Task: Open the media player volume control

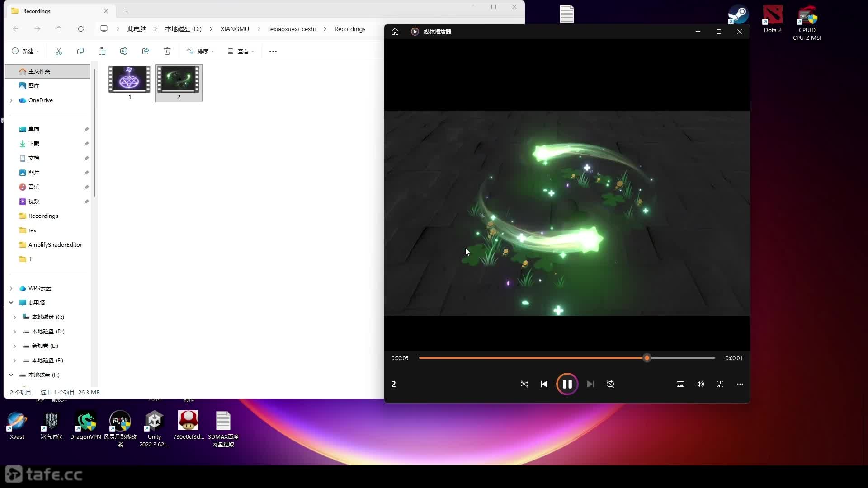Action: pyautogui.click(x=700, y=384)
